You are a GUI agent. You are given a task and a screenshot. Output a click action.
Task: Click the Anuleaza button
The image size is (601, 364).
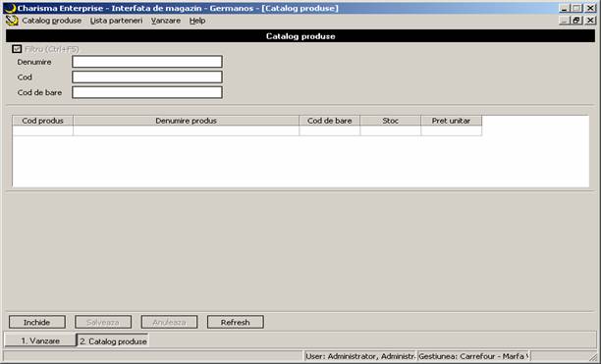pos(170,322)
